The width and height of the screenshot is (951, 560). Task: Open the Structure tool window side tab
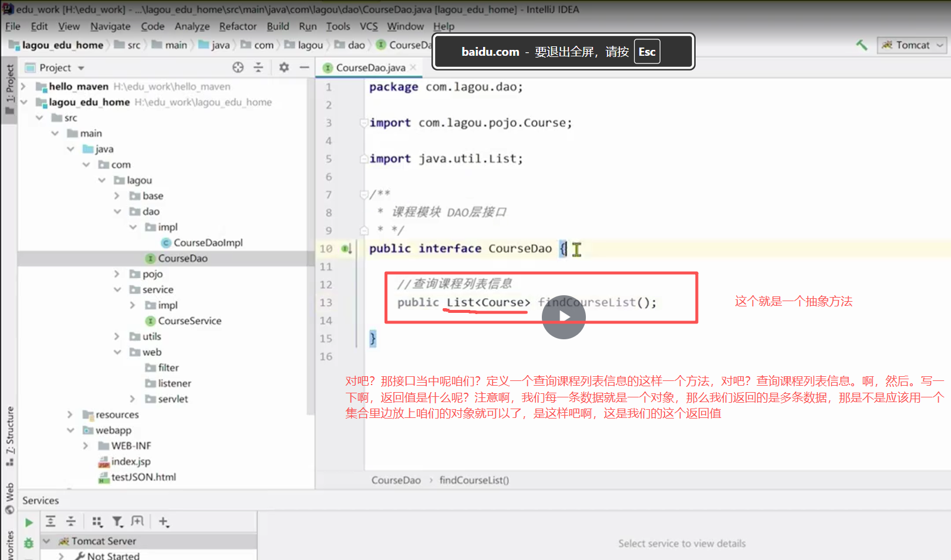(9, 436)
